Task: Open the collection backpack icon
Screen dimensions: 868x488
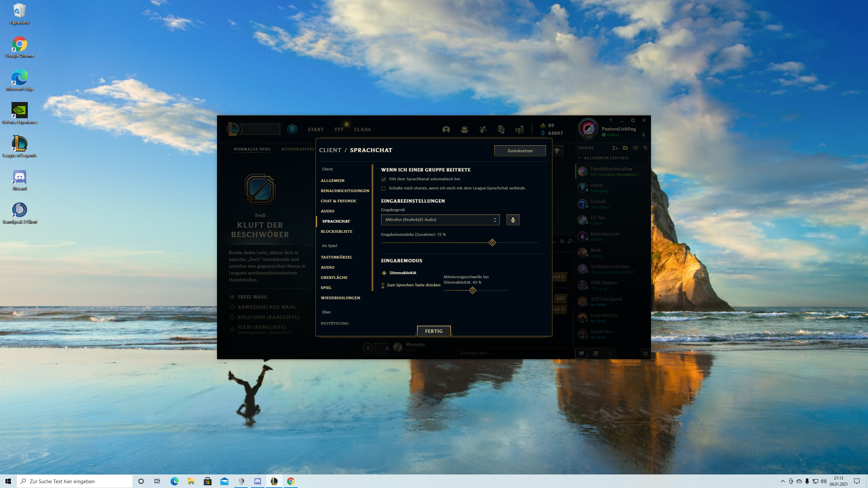Action: (x=465, y=129)
